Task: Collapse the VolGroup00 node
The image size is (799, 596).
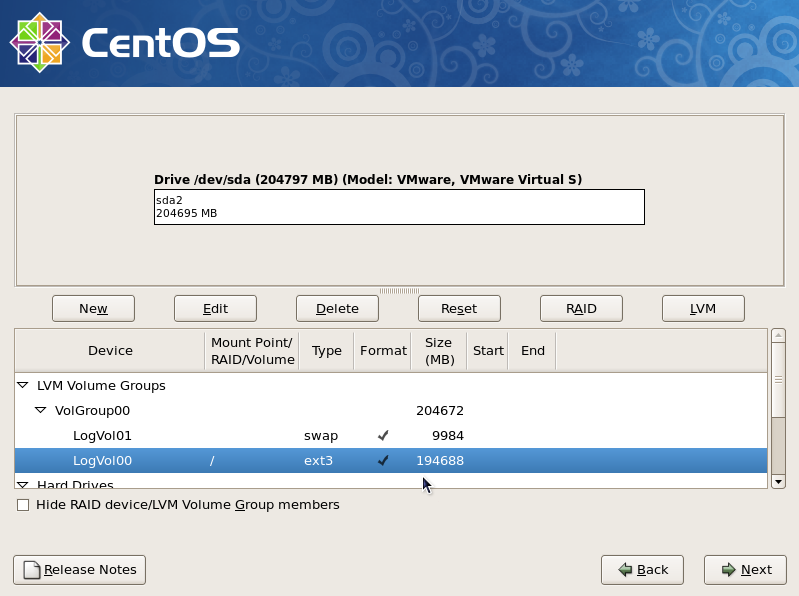Action: (x=41, y=411)
